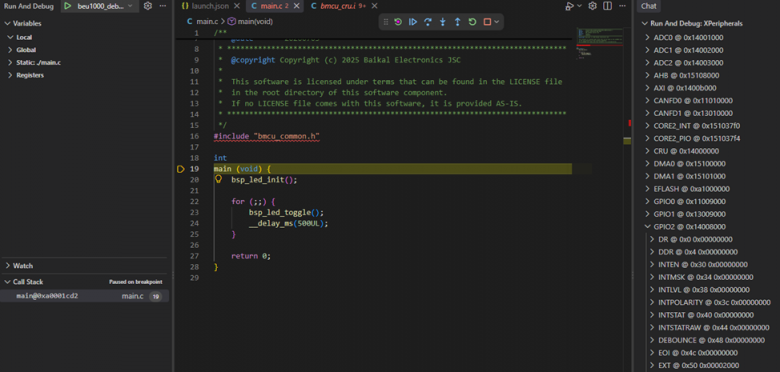
Task: Step over the current line
Action: pyautogui.click(x=428, y=22)
